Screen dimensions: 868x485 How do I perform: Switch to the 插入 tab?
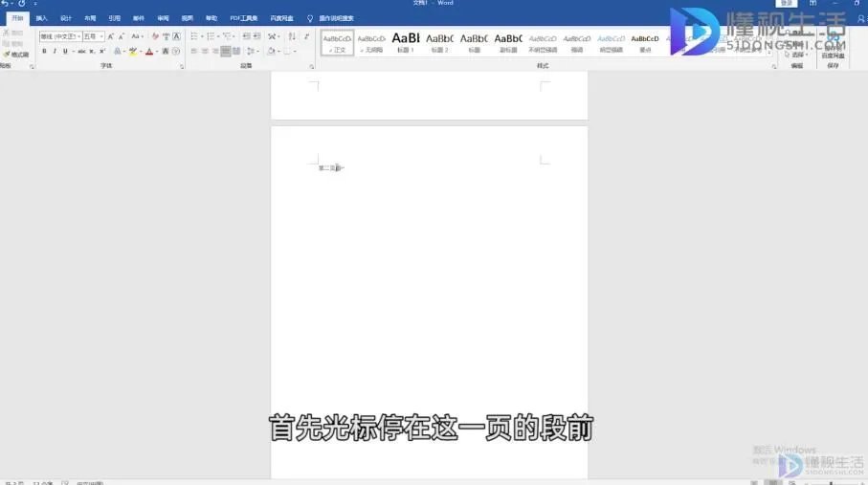coord(41,18)
